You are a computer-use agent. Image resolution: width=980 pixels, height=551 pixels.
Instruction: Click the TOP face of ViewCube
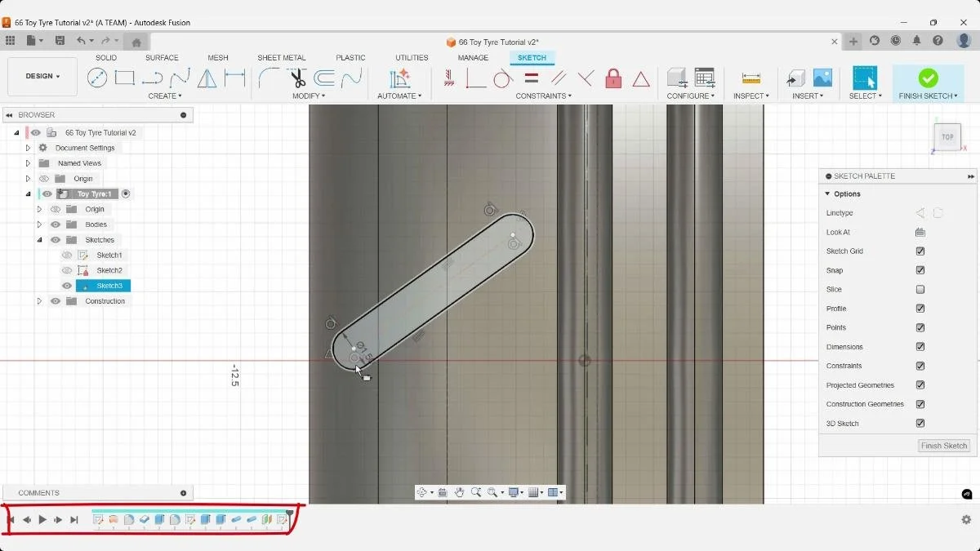(947, 137)
